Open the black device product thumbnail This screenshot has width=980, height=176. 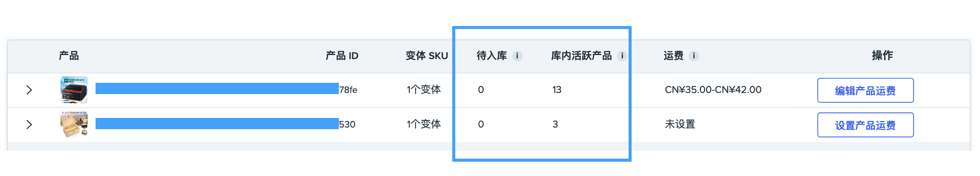pos(74,90)
